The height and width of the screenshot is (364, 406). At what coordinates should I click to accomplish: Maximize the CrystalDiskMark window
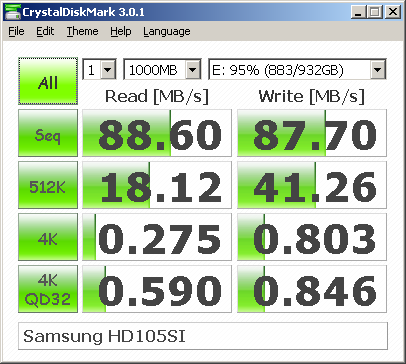375,12
